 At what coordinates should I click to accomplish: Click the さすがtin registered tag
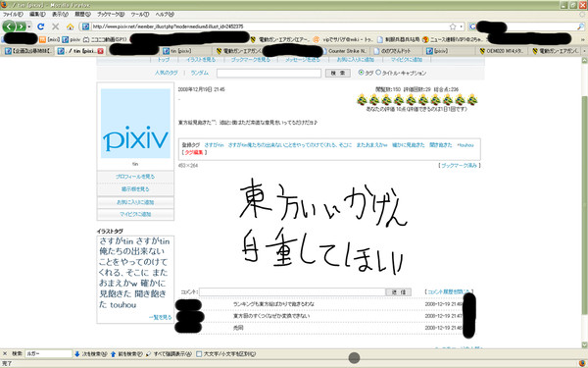click(x=214, y=145)
